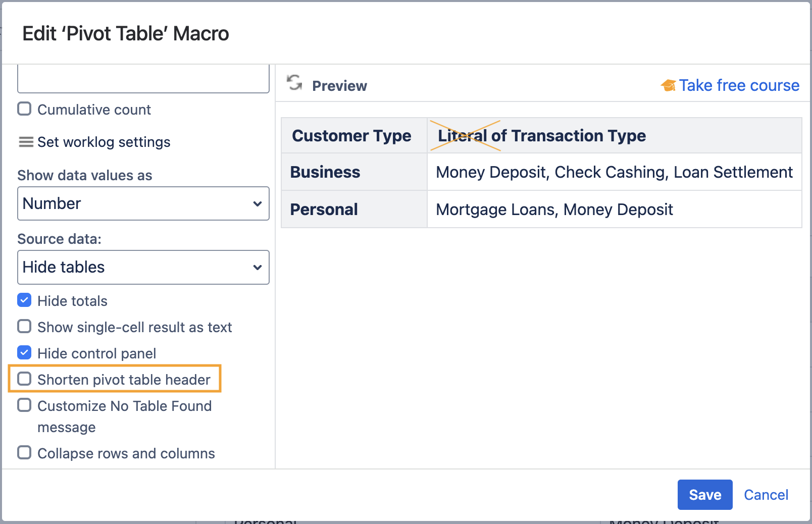Viewport: 812px width, 524px height.
Task: Enable Collapse rows and columns
Action: coord(24,453)
